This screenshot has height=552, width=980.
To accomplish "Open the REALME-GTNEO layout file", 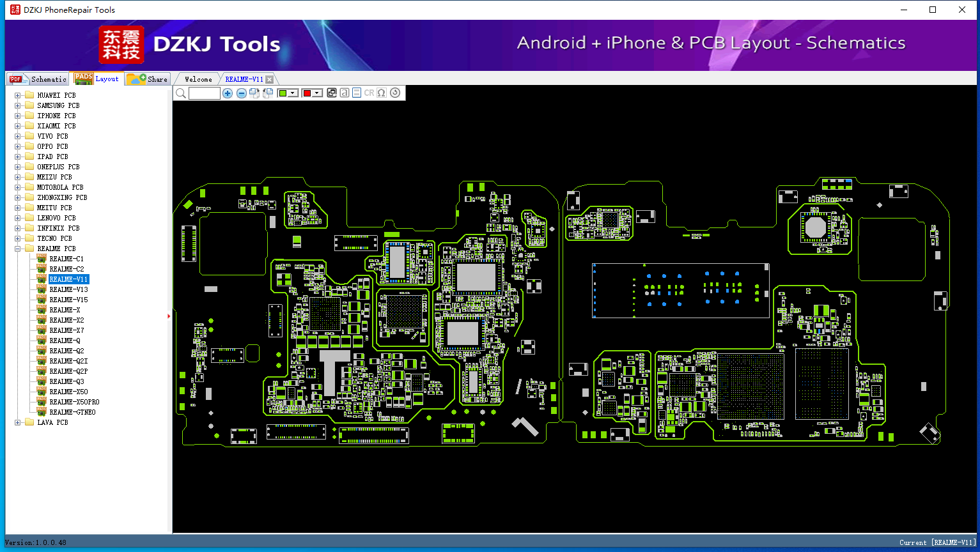I will pos(72,412).
